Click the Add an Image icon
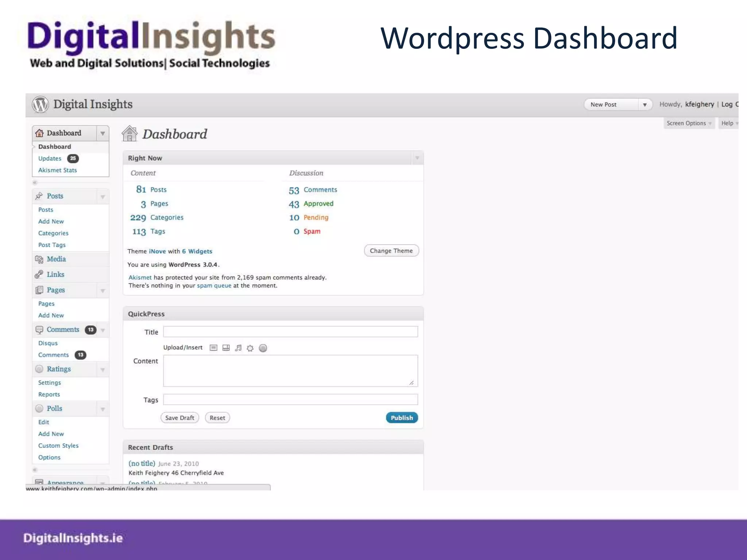The image size is (747, 560). tap(214, 348)
